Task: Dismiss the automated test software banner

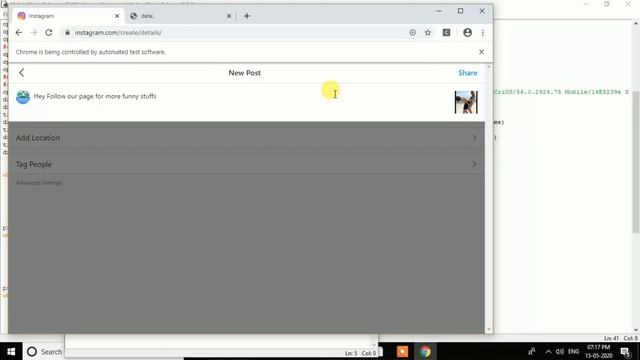Action: 482,52
